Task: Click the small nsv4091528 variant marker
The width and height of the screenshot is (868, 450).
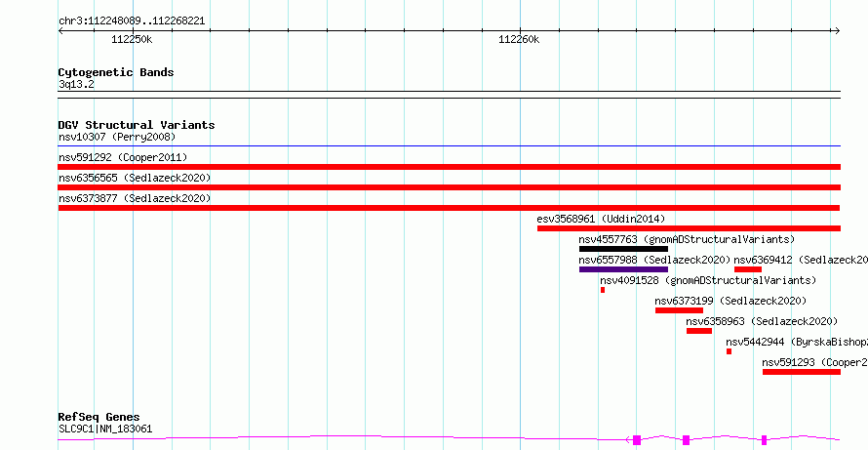Action: pos(603,290)
